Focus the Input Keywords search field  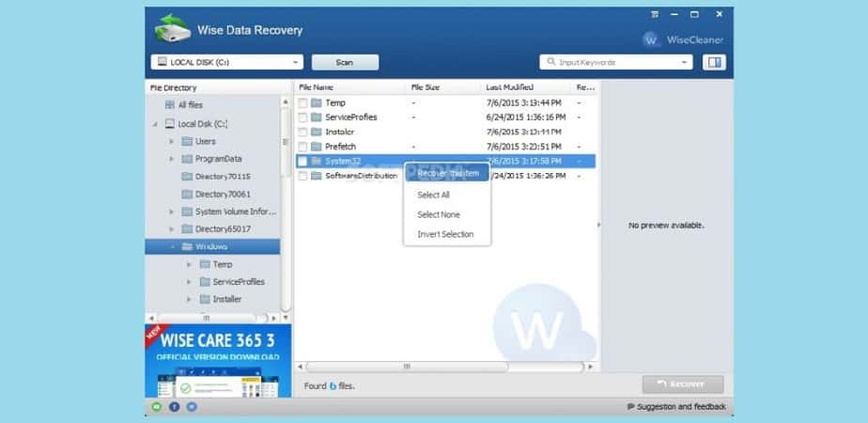(616, 62)
